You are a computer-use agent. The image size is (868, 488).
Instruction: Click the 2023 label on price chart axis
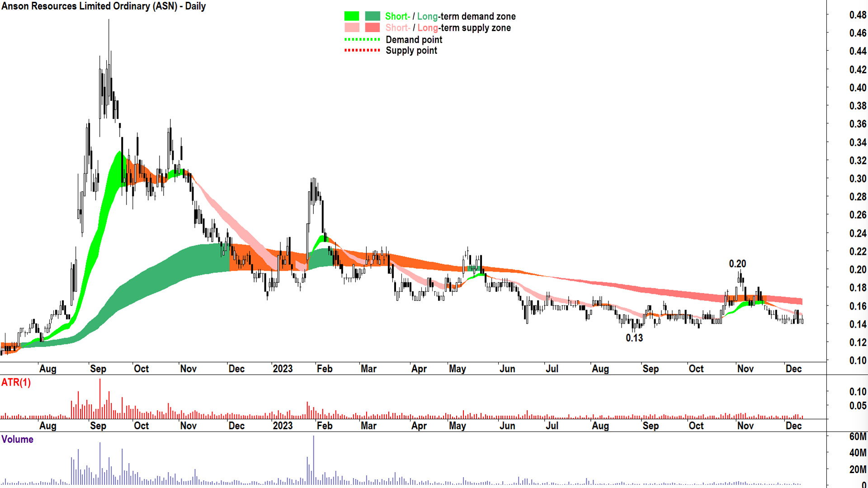pos(283,369)
